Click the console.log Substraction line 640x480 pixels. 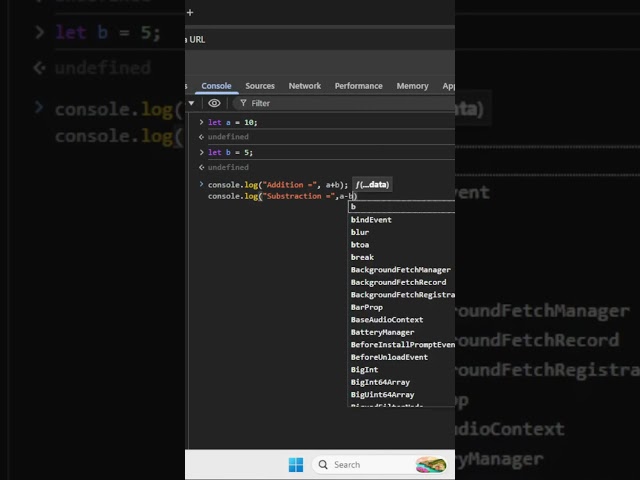coord(282,196)
